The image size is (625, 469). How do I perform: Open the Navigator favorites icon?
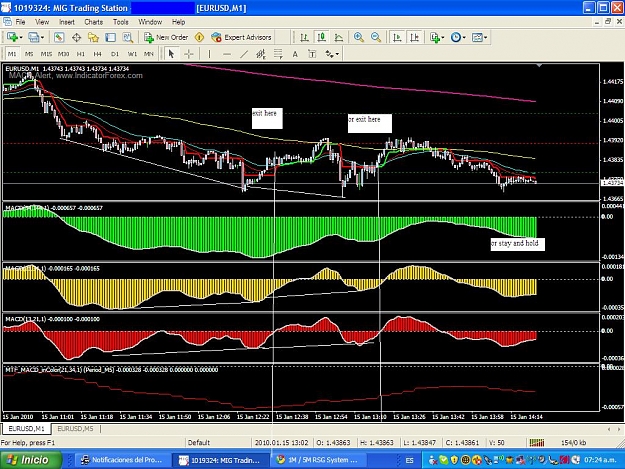tap(93, 37)
